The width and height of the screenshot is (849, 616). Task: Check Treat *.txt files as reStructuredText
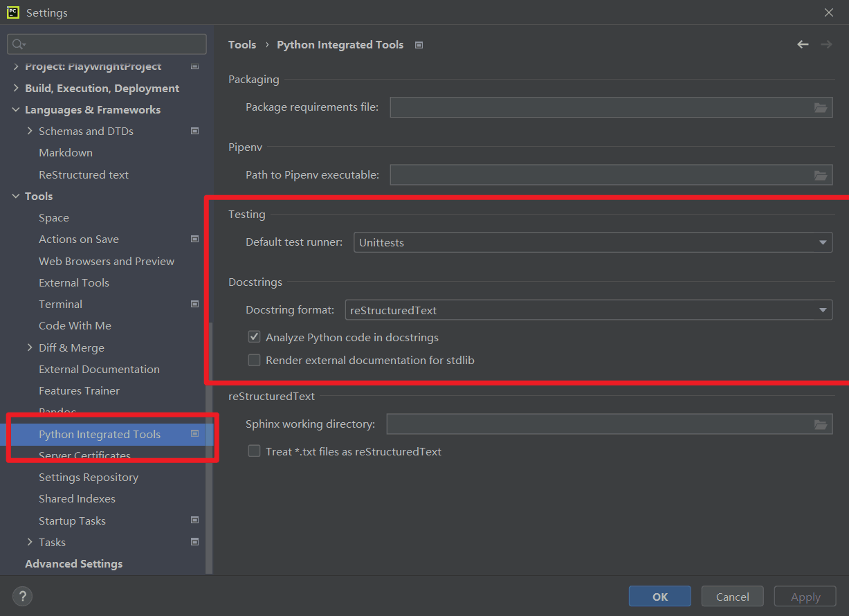point(255,451)
